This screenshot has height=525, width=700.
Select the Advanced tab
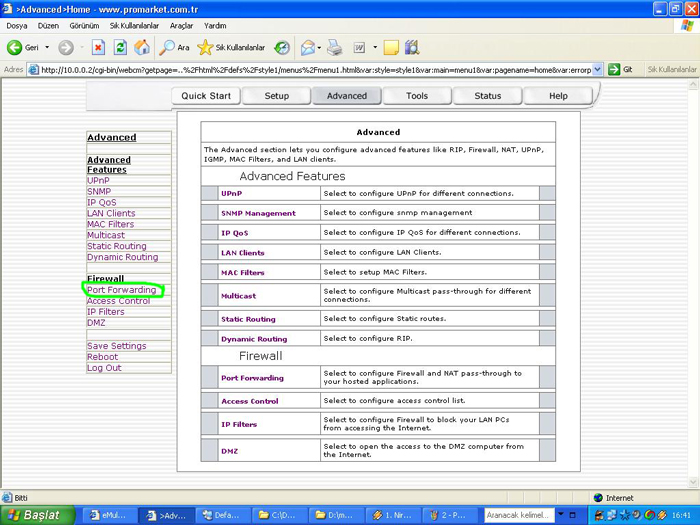tap(347, 96)
